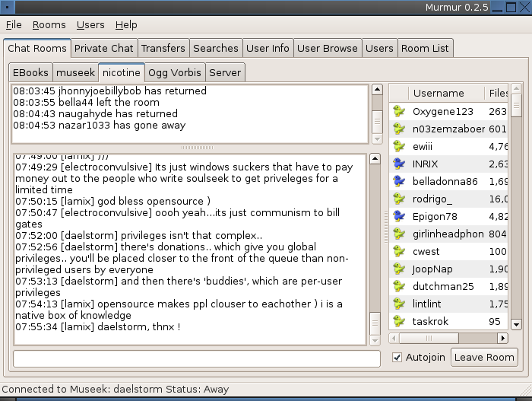The image size is (532, 401).
Task: Click the bird status icon beside taskrok
Action: (399, 321)
